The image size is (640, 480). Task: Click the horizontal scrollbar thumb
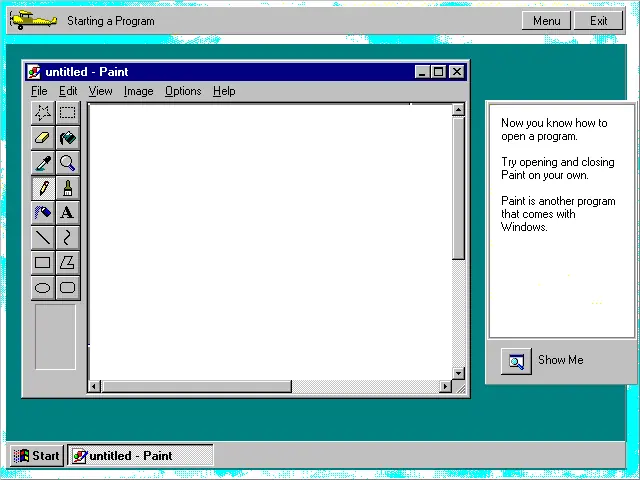pos(197,386)
